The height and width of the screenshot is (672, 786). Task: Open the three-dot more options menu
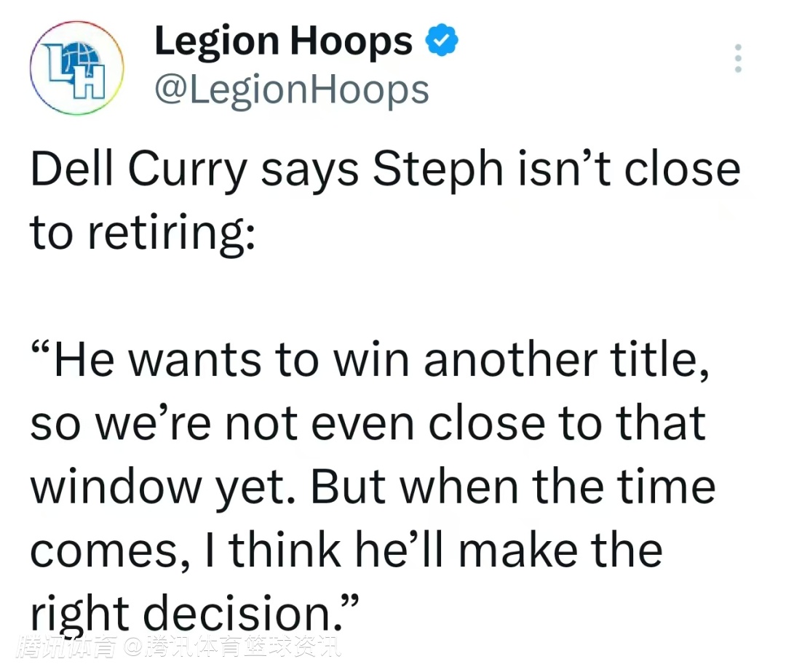point(738,58)
